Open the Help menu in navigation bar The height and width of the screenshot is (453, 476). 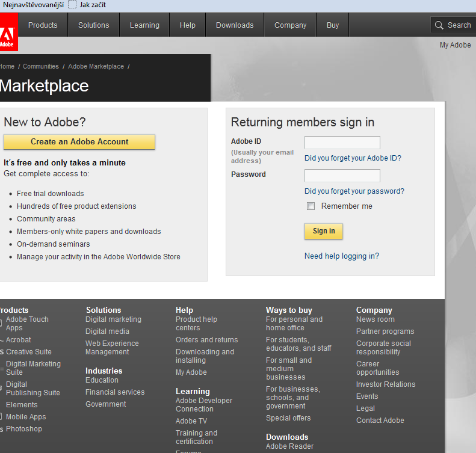[x=187, y=25]
